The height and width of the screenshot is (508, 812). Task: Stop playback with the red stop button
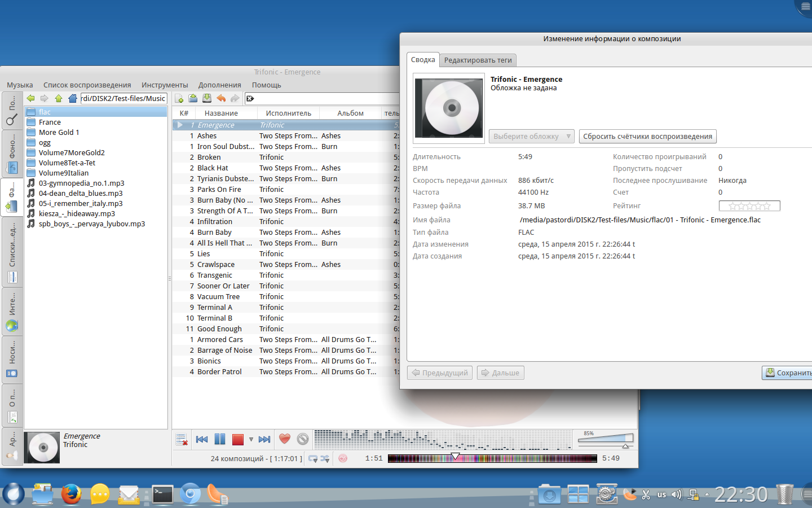pos(237,439)
